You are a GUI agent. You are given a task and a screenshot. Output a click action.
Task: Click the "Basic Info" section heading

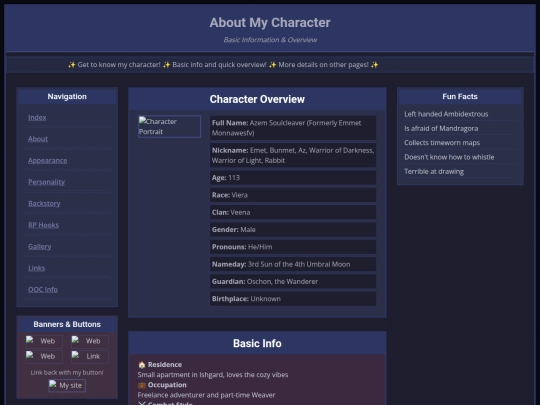click(x=257, y=343)
